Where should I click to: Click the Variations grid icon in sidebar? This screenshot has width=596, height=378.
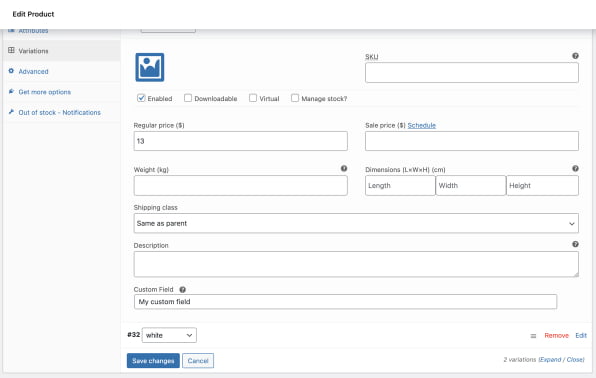click(x=11, y=50)
